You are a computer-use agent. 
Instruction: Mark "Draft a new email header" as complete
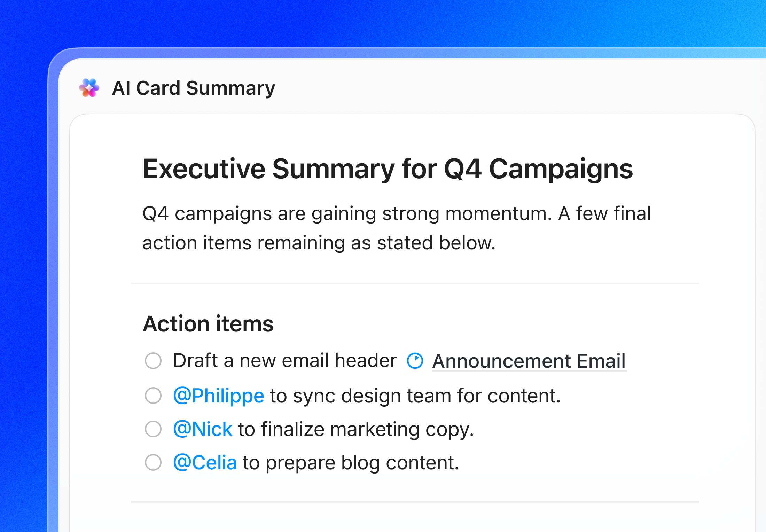point(153,361)
